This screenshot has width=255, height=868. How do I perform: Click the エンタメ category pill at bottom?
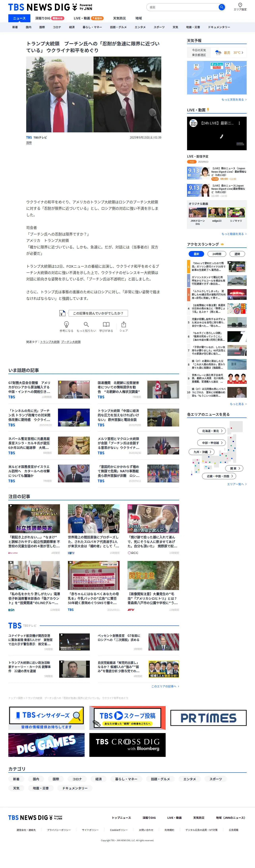[190, 779]
